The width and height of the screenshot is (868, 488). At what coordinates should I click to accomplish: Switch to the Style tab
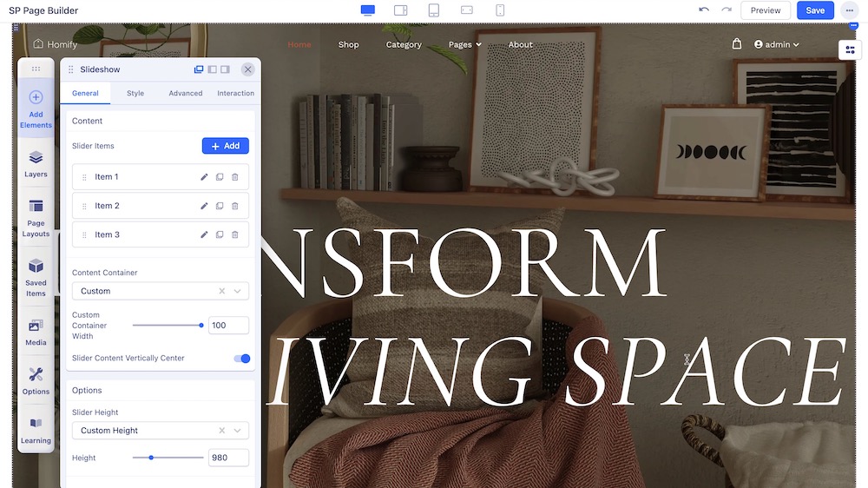(135, 93)
